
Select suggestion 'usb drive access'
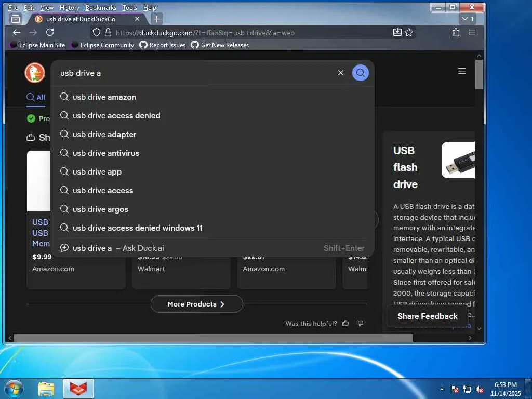pos(213,190)
